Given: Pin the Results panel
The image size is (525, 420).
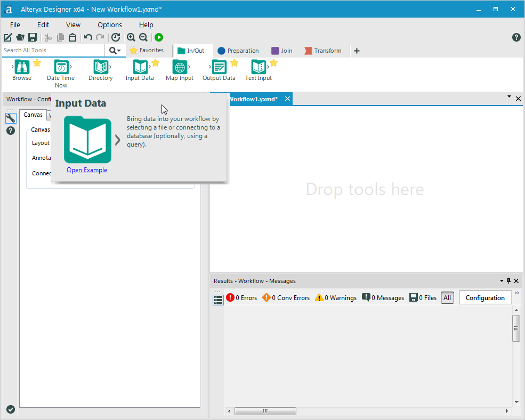Looking at the screenshot, I should coord(509,281).
